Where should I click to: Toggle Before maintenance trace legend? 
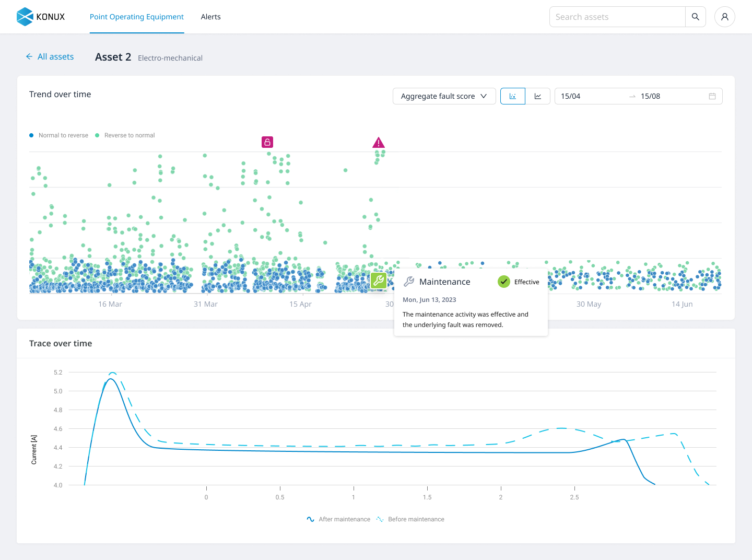coord(410,519)
